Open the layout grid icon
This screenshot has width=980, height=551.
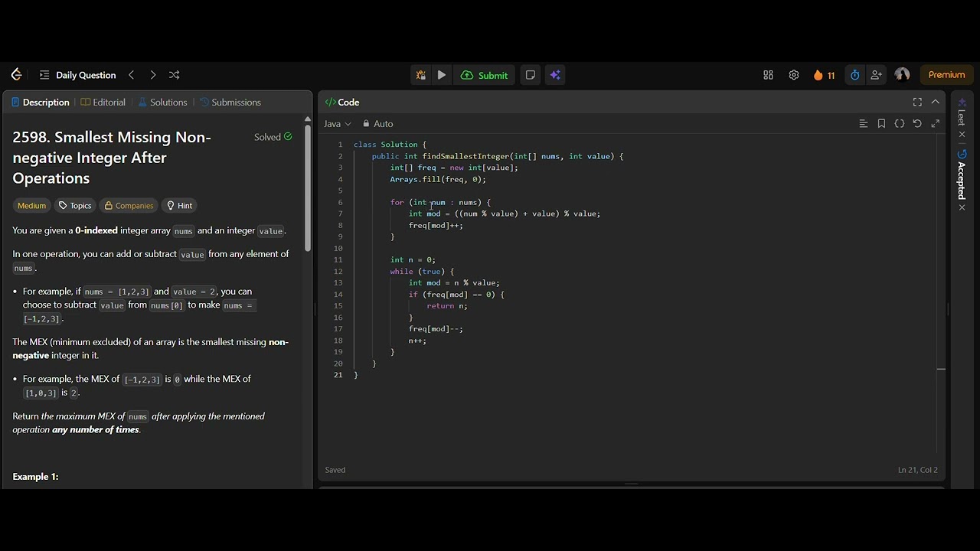pos(768,75)
